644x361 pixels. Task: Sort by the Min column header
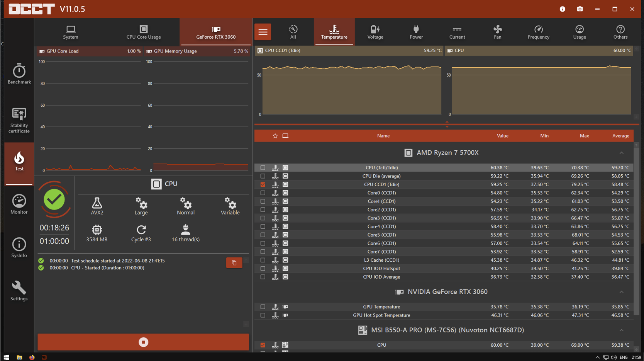pos(544,136)
